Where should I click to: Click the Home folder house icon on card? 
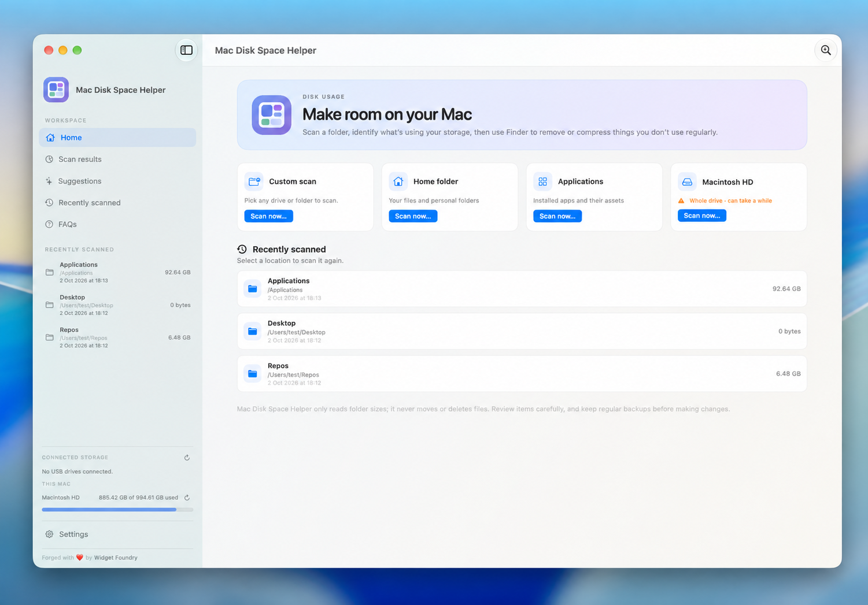pos(398,181)
